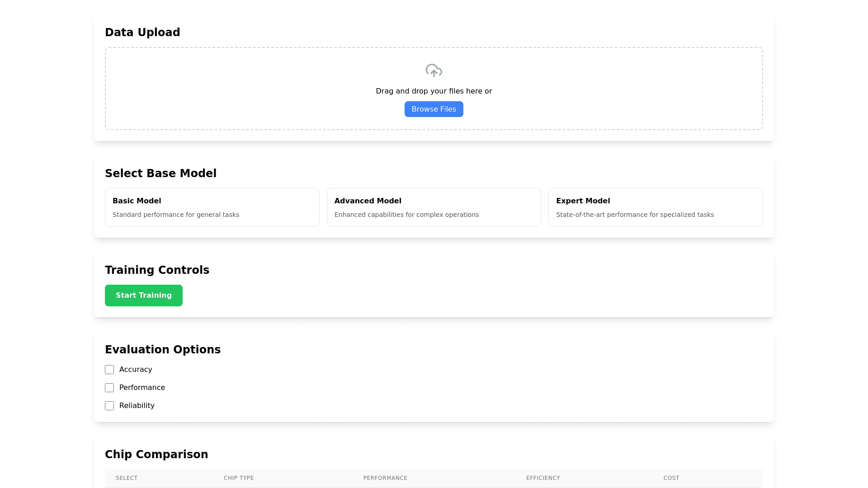868x488 pixels.
Task: Click the Training Controls heading
Action: click(x=157, y=270)
